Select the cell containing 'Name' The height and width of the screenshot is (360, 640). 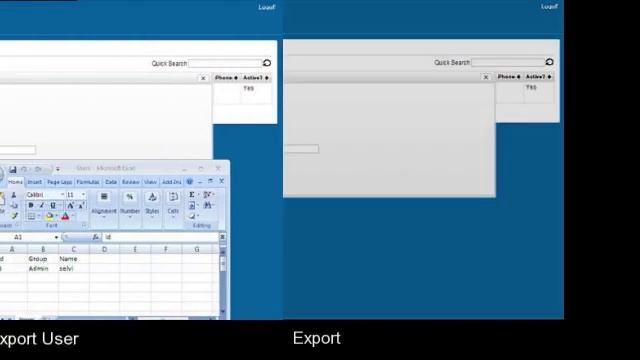73,259
